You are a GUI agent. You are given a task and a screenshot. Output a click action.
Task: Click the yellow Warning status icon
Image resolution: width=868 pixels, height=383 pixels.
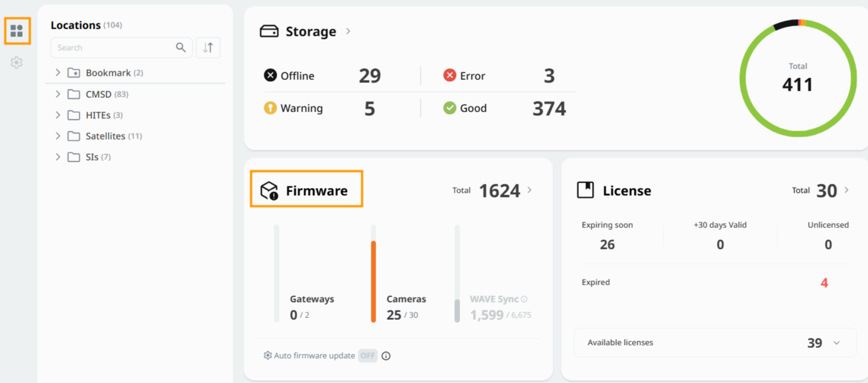point(271,108)
